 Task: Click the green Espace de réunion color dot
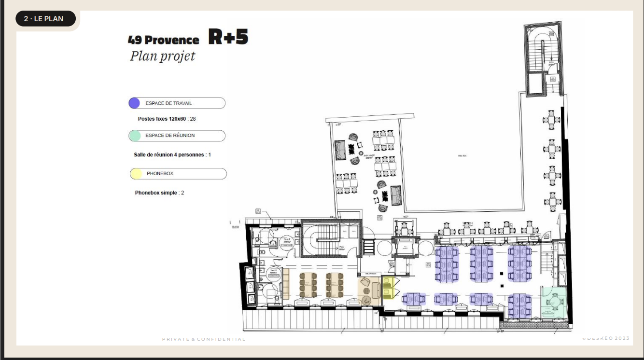tap(135, 136)
